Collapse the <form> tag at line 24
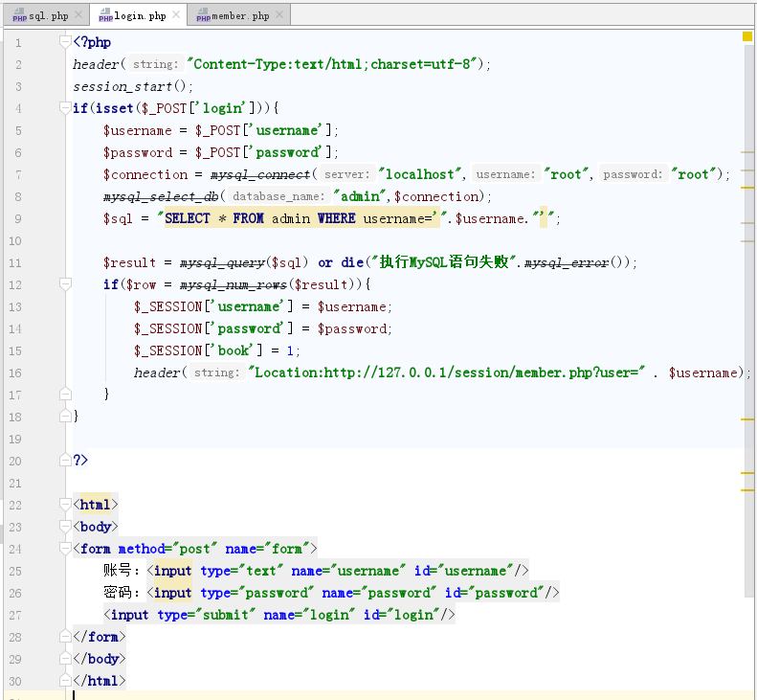 pyautogui.click(x=65, y=549)
